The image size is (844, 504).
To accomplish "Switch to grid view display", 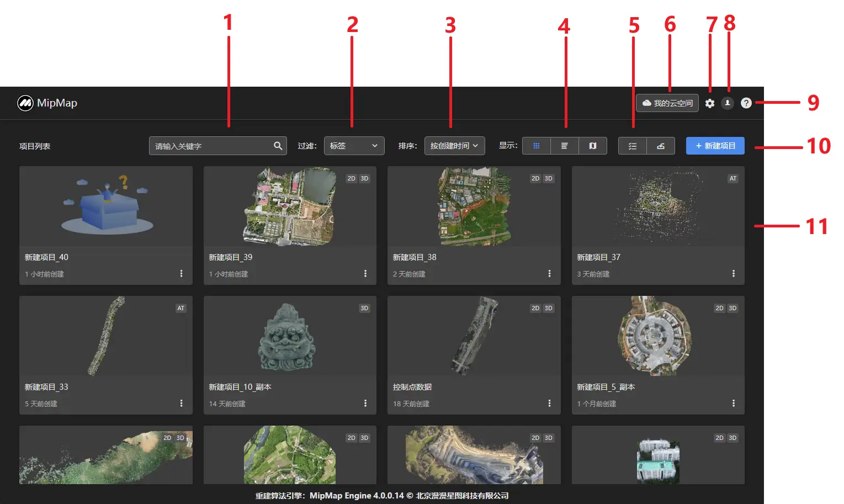I will [536, 146].
